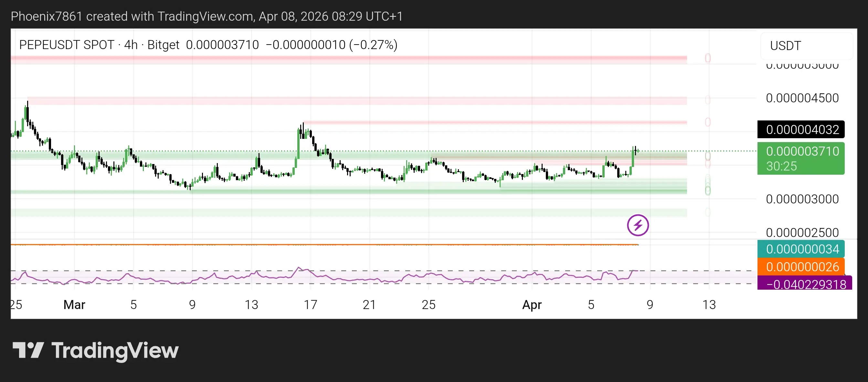Click the Apr label on time axis
The height and width of the screenshot is (382, 868).
pos(532,305)
